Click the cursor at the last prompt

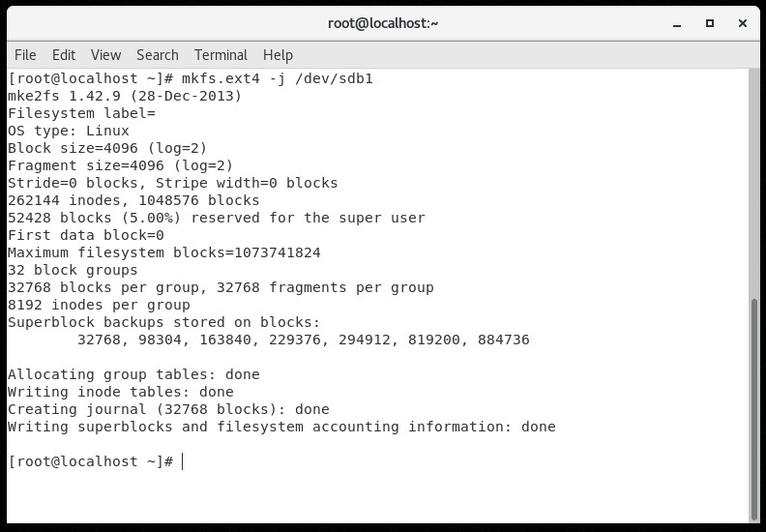[183, 461]
